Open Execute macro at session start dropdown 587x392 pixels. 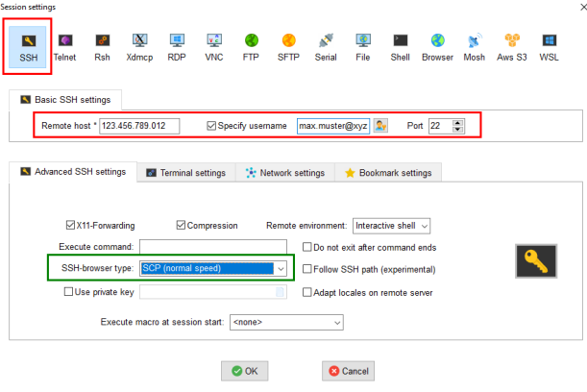pyautogui.click(x=286, y=322)
